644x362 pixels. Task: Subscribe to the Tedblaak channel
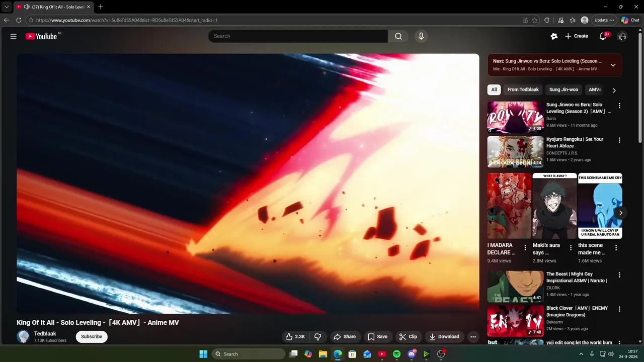92,337
